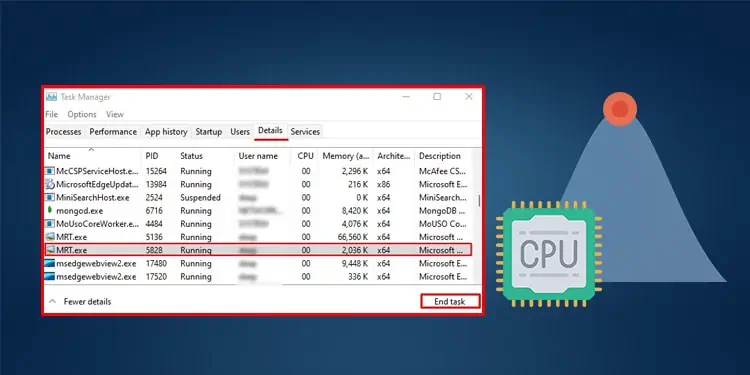The height and width of the screenshot is (375, 750).
Task: Select the MiniSearchHost.exe process icon
Action: click(50, 197)
